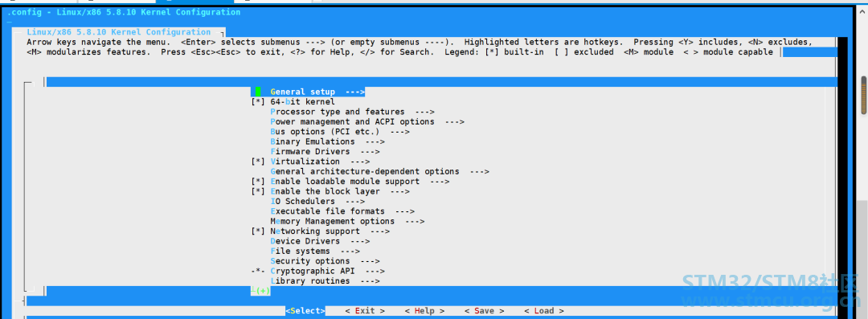Click the Exit button
868x319 pixels.
coord(365,311)
